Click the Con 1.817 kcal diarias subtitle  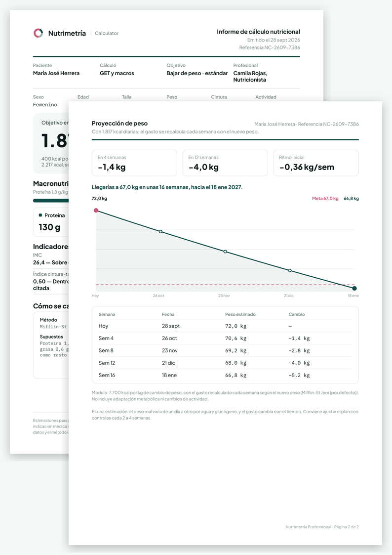click(x=175, y=131)
